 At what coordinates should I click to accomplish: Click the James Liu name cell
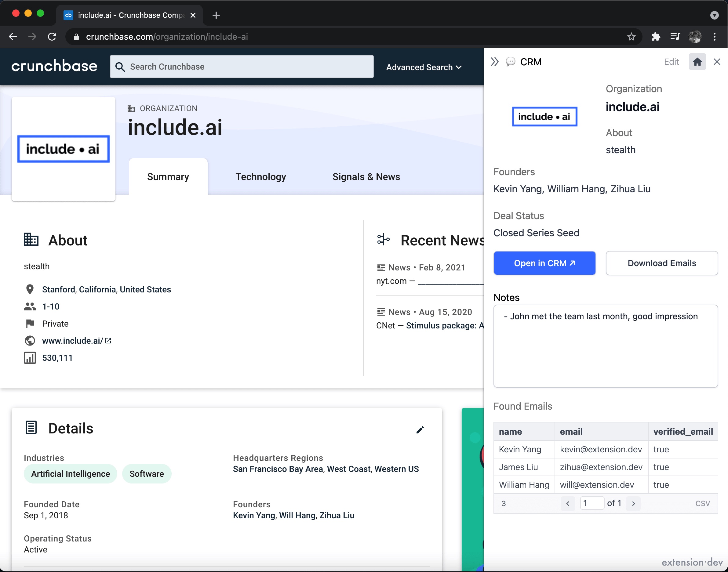pyautogui.click(x=524, y=467)
